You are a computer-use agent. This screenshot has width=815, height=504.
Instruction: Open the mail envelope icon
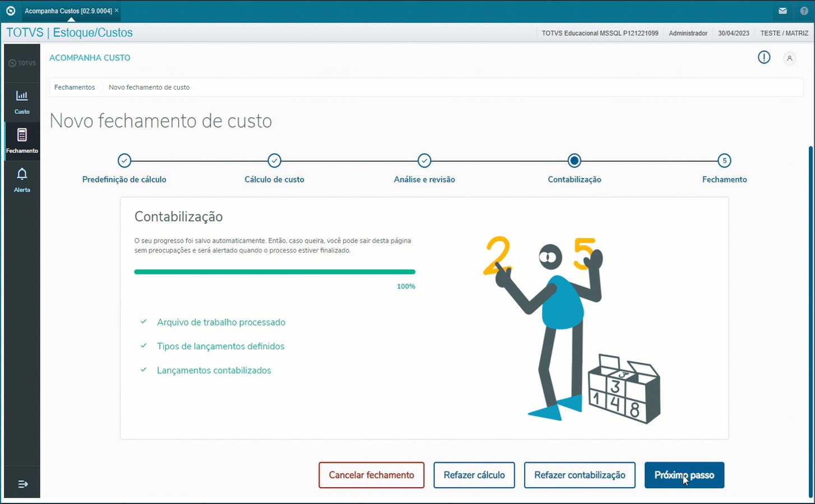782,11
